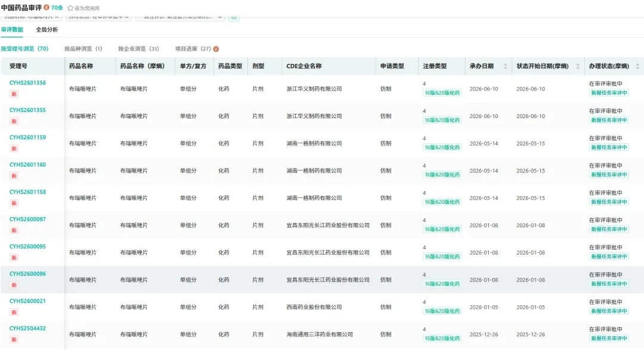
Task: Click the 单方/复方 column header
Action: 193,66
